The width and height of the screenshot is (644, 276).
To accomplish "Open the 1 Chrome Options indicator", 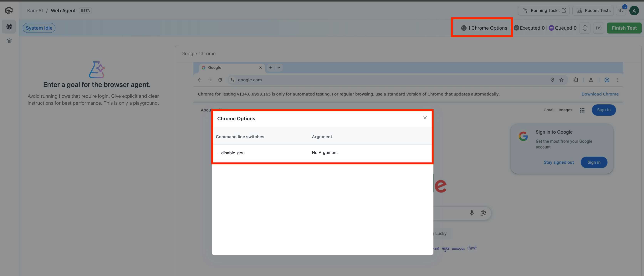I will click(x=484, y=28).
